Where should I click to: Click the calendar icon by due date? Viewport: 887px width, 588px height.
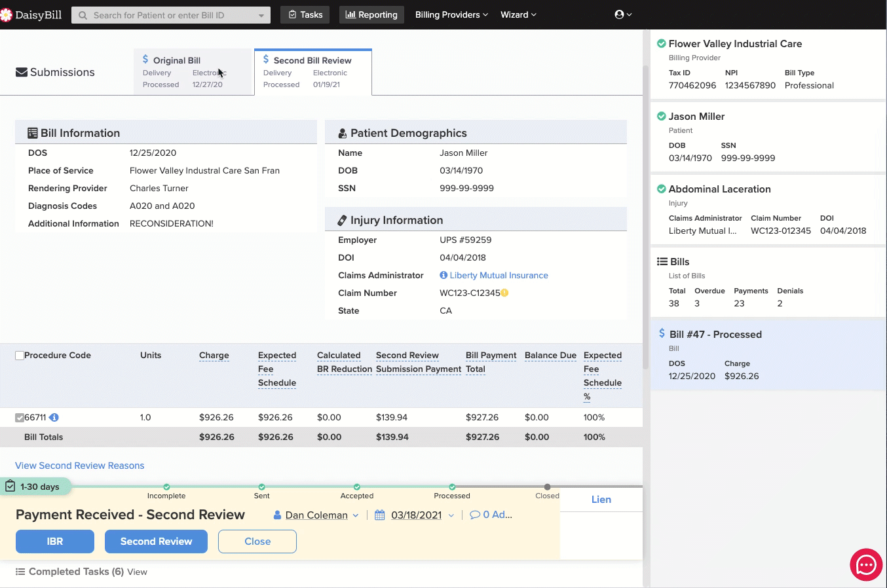pyautogui.click(x=380, y=515)
